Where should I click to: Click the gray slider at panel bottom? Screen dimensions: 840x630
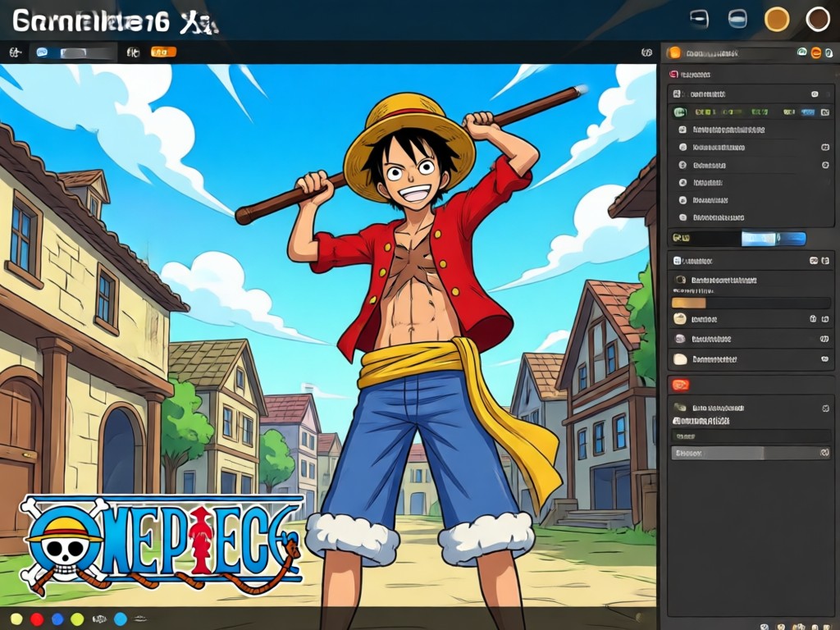tap(751, 453)
